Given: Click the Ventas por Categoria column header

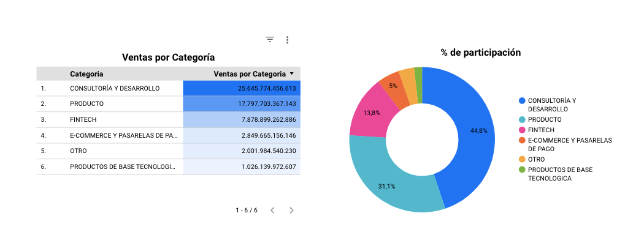Looking at the screenshot, I should coord(250,74).
